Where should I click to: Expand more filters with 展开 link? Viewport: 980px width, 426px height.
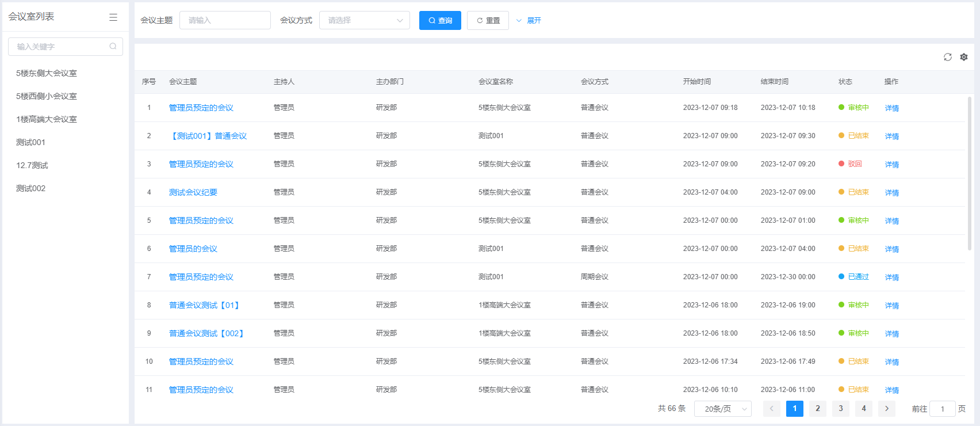coord(529,20)
